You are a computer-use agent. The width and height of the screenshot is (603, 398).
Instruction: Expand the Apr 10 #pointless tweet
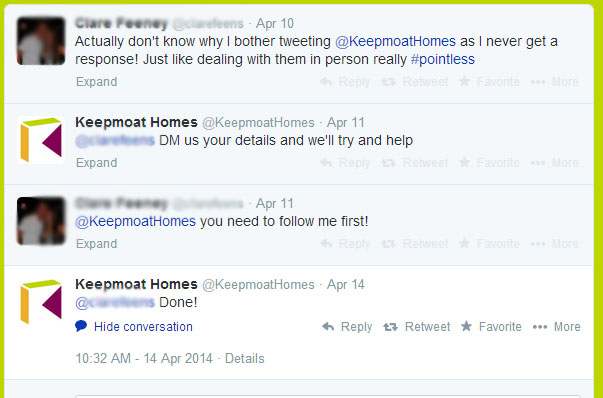point(97,82)
